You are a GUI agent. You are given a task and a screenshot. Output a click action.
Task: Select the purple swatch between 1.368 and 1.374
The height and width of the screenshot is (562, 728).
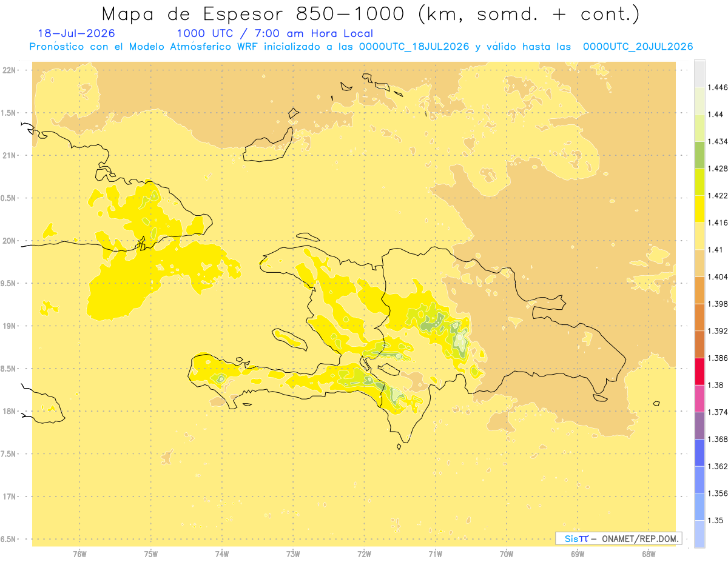pyautogui.click(x=699, y=426)
